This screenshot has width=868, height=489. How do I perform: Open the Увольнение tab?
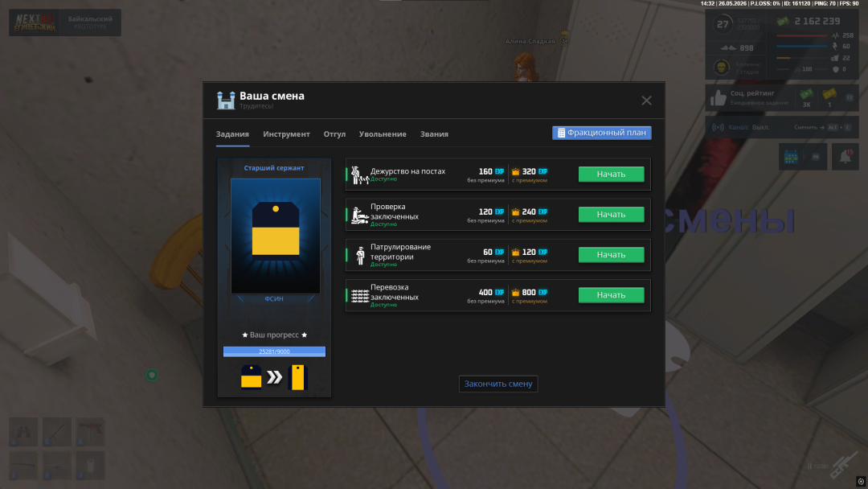click(x=383, y=134)
